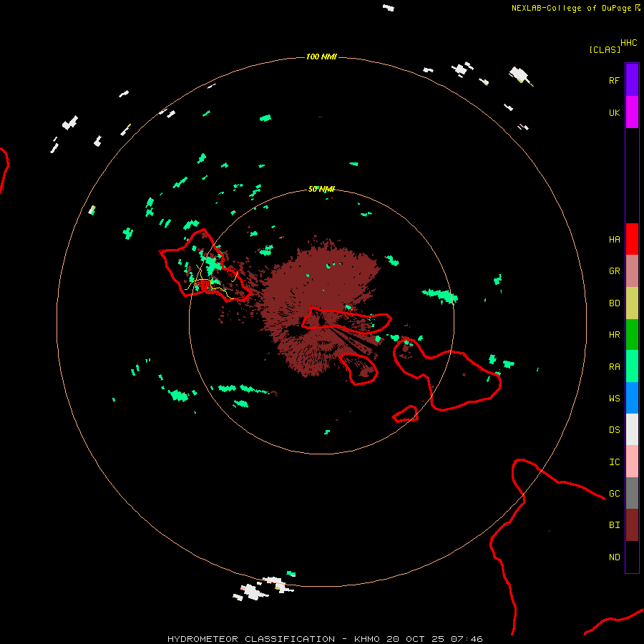This screenshot has height=644, width=644.
Task: Click the BI legend label
Action: coord(614,525)
